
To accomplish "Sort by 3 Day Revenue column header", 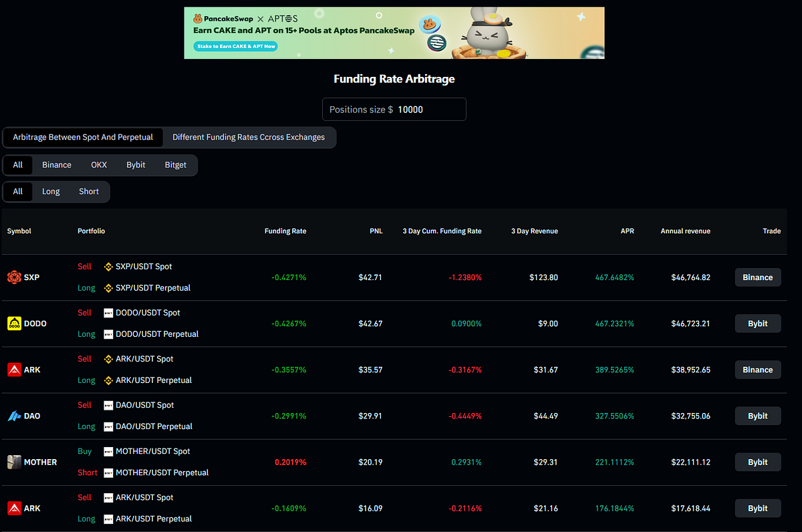I will pos(535,231).
